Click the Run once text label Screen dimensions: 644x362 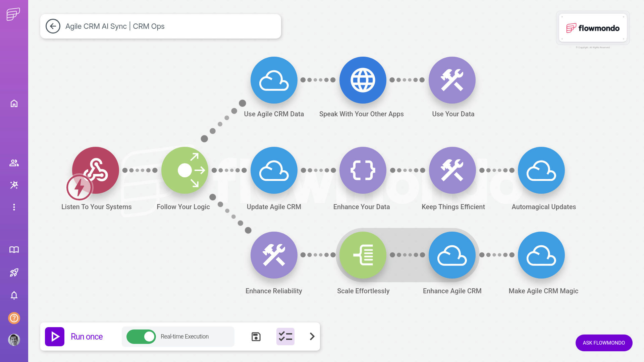[87, 337]
